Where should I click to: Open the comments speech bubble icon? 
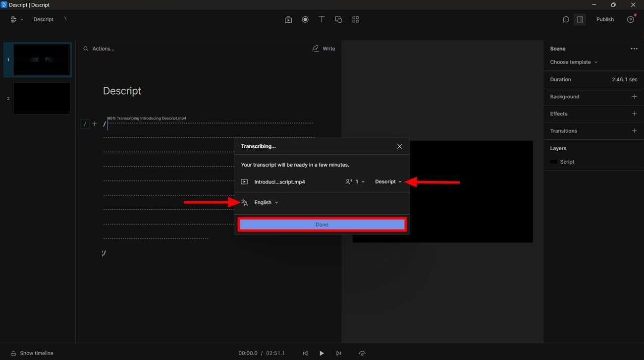click(x=566, y=19)
